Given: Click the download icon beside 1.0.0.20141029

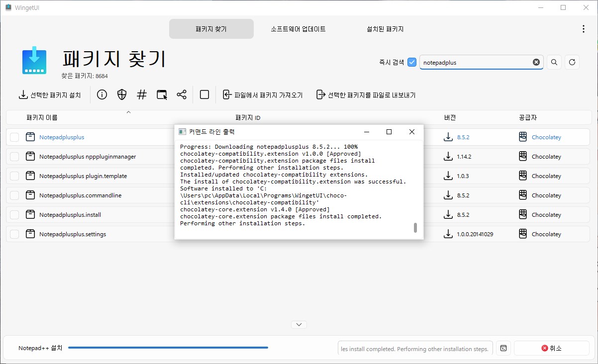Looking at the screenshot, I should tap(448, 234).
